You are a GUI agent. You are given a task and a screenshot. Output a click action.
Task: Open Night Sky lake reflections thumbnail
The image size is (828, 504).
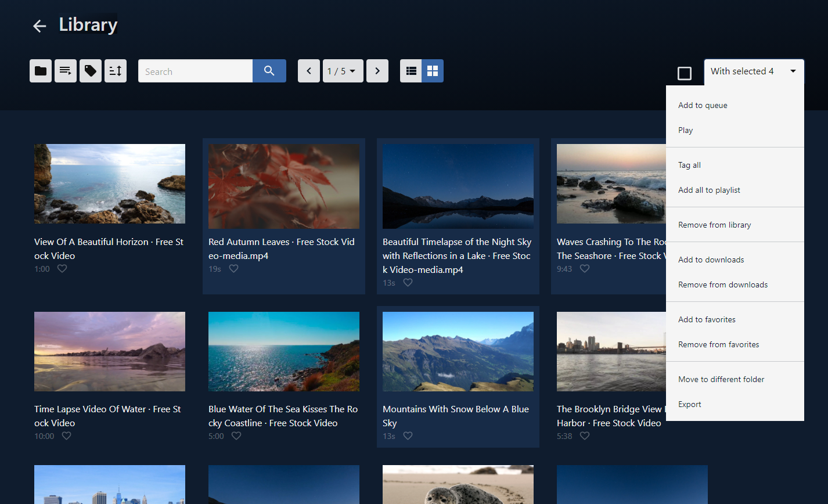pyautogui.click(x=458, y=186)
